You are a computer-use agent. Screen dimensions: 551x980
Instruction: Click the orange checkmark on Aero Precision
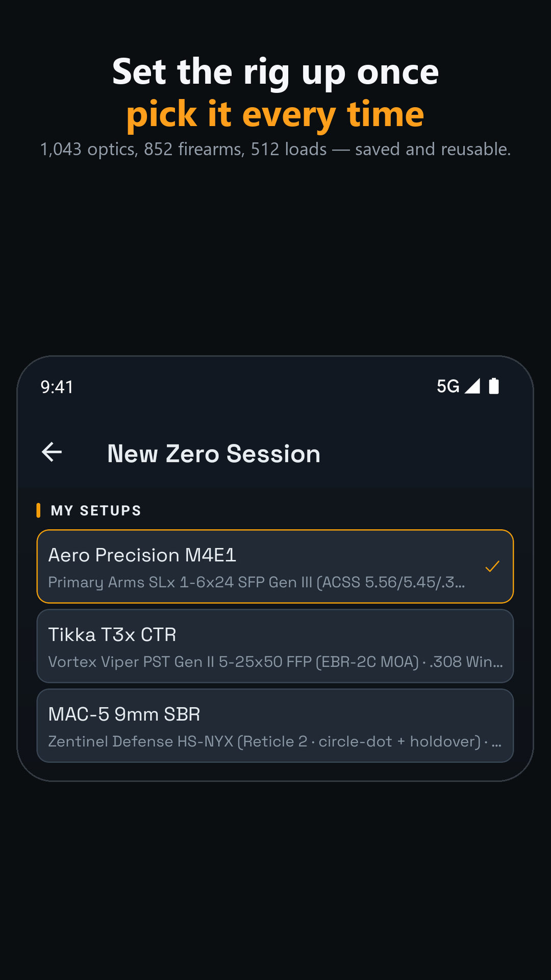[492, 566]
